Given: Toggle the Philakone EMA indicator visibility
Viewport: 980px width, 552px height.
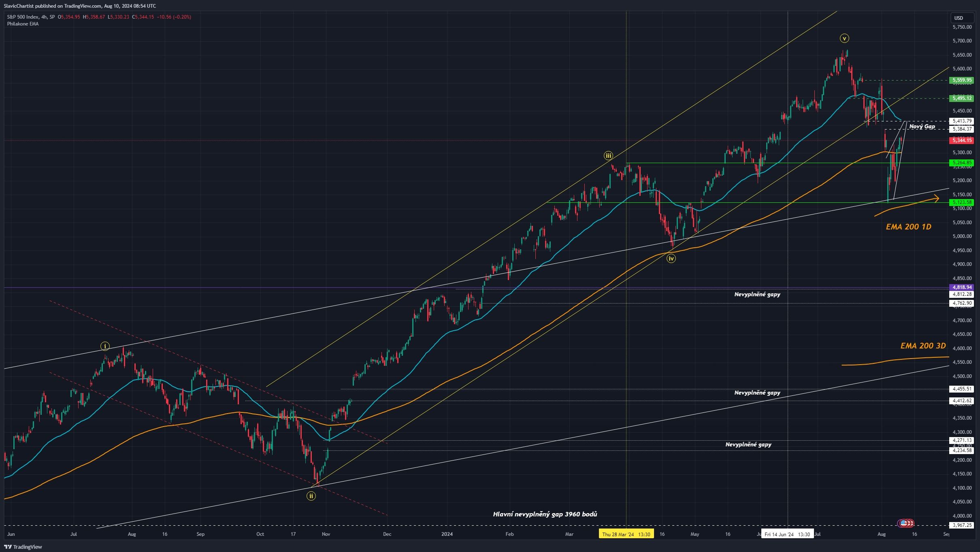Looking at the screenshot, I should point(22,24).
